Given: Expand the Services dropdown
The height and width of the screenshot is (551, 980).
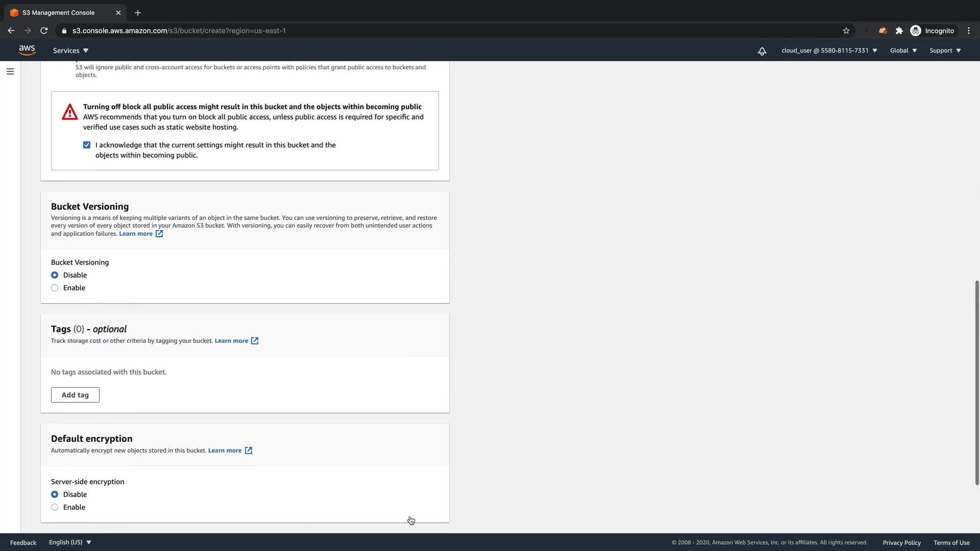Looking at the screenshot, I should (x=70, y=51).
